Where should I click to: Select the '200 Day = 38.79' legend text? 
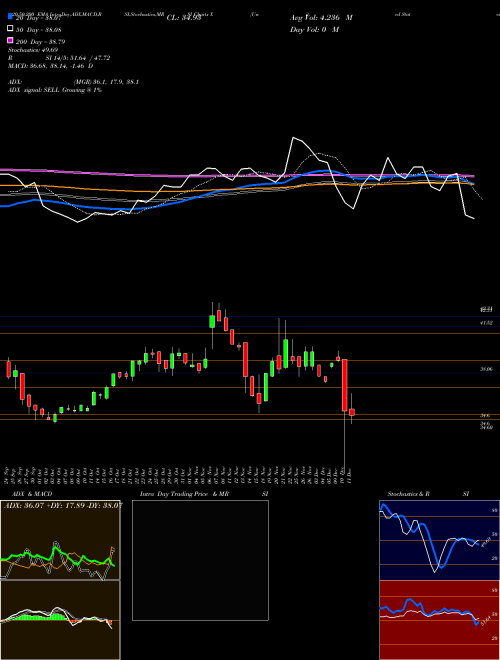pyautogui.click(x=40, y=42)
